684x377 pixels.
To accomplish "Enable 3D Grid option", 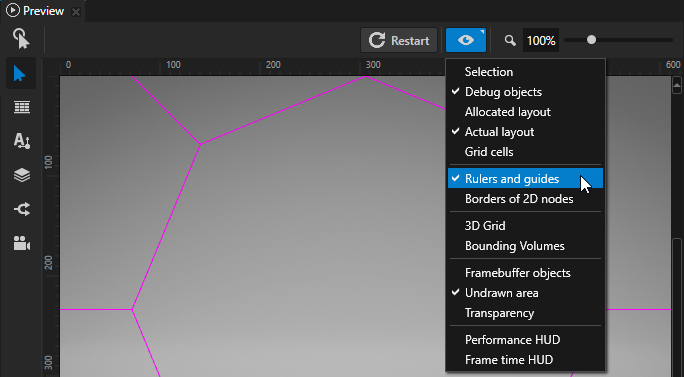I will pyautogui.click(x=525, y=226).
